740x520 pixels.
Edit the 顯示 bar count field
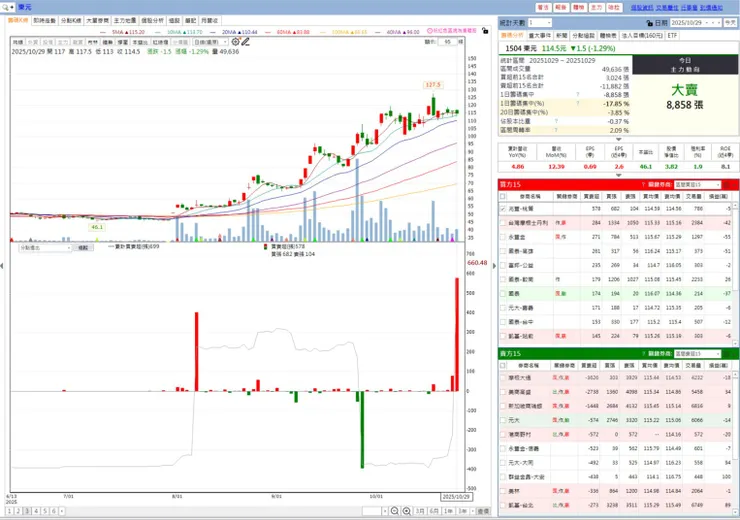point(448,42)
